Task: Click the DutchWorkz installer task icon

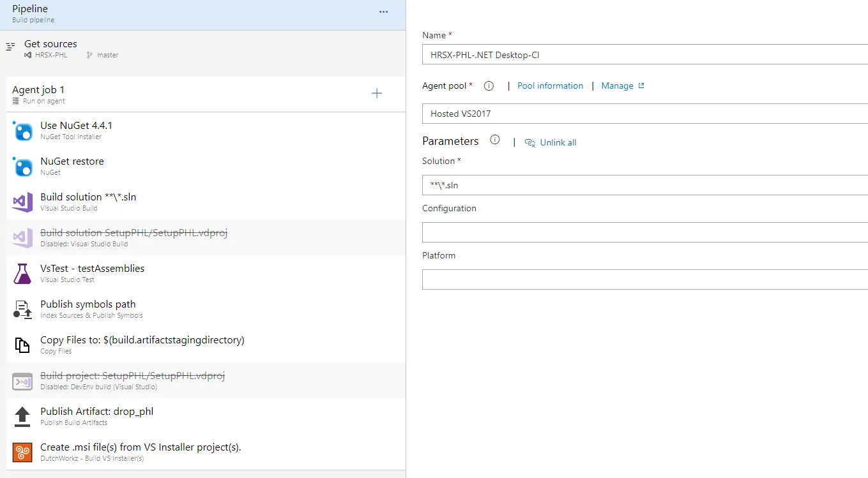Action: tap(23, 452)
